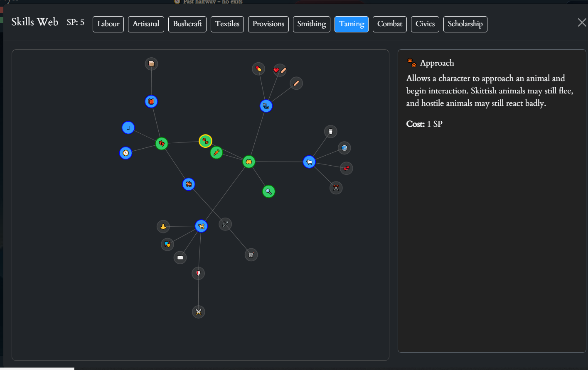Image resolution: width=588 pixels, height=370 pixels.
Task: Select the horse skill node
Action: coord(189,184)
